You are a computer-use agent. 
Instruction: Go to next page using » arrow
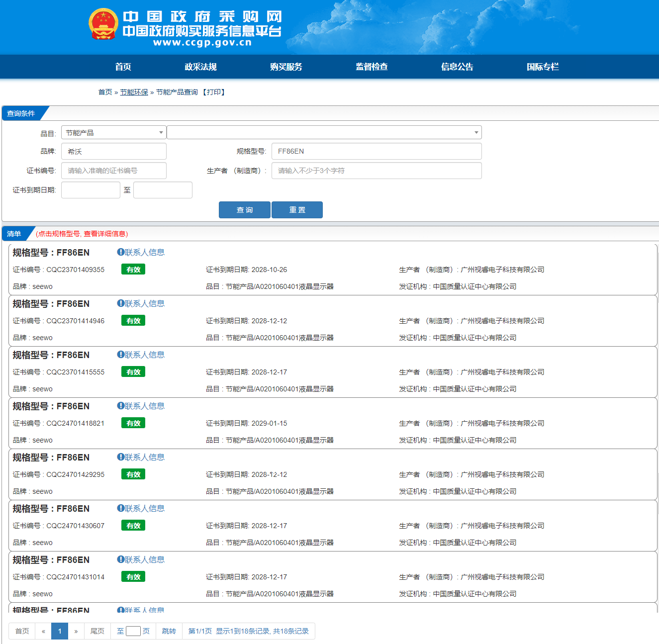[76, 631]
